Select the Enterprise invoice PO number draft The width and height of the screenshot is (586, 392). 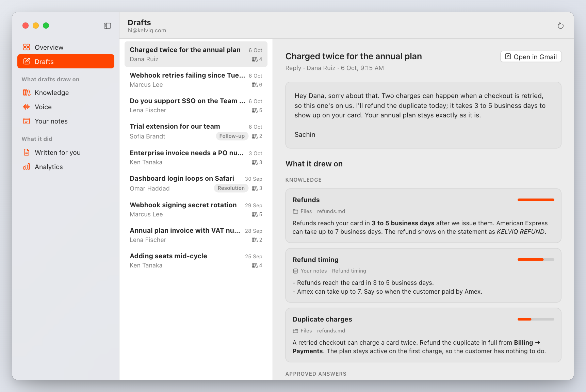tap(196, 158)
